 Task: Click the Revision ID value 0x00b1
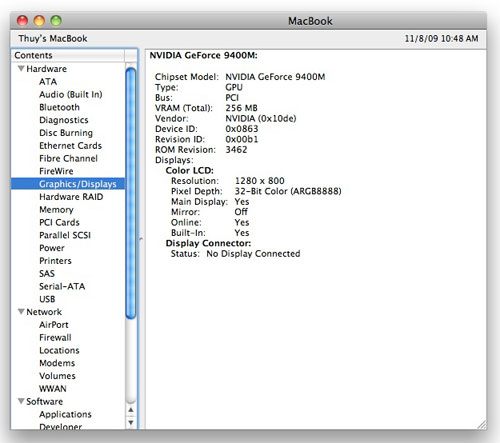click(x=242, y=139)
